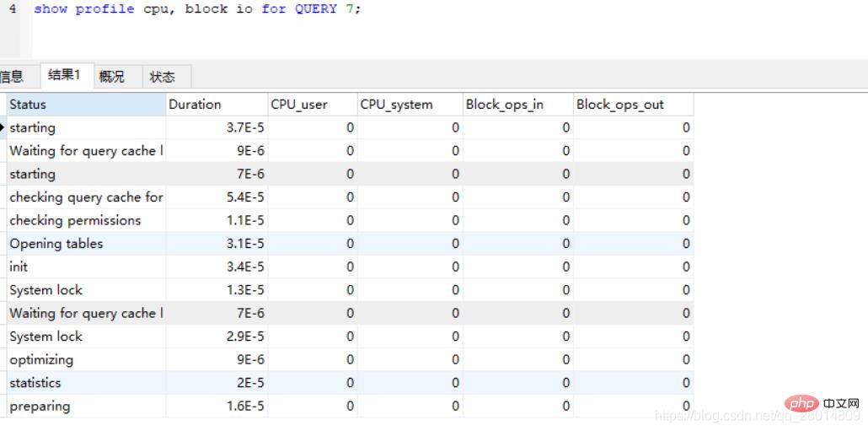Select the Block_ops_in column header
This screenshot has height=431, width=868.
(x=516, y=105)
